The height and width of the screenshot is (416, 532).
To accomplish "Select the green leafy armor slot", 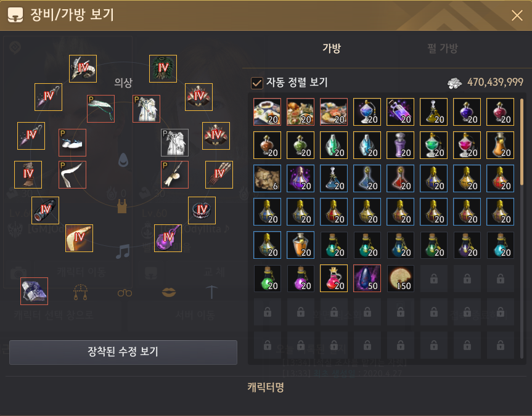I will [x=163, y=68].
